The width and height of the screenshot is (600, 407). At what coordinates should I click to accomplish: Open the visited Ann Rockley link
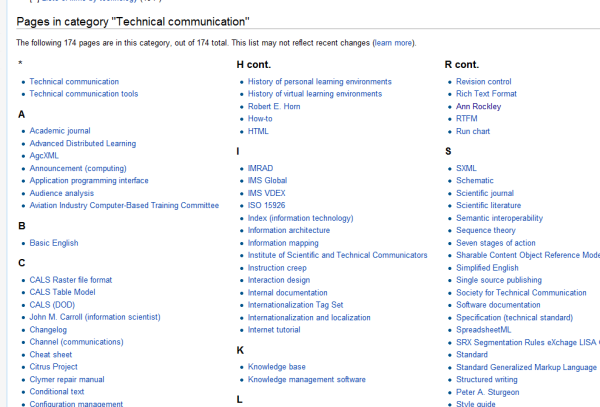coord(478,106)
